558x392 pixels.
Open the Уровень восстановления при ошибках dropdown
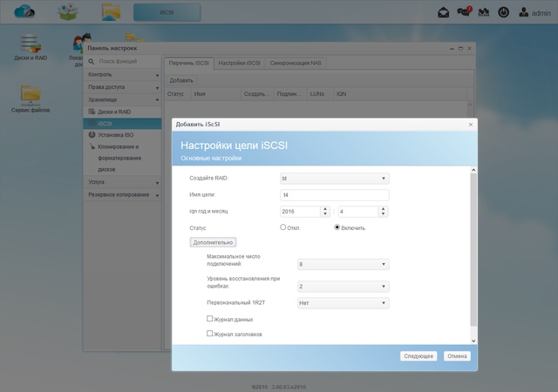tap(343, 287)
